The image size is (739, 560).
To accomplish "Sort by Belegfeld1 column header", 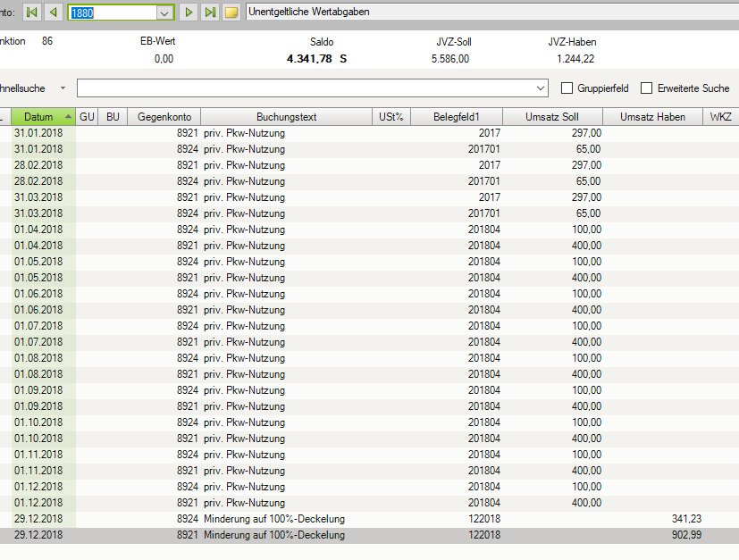I will pos(457,117).
